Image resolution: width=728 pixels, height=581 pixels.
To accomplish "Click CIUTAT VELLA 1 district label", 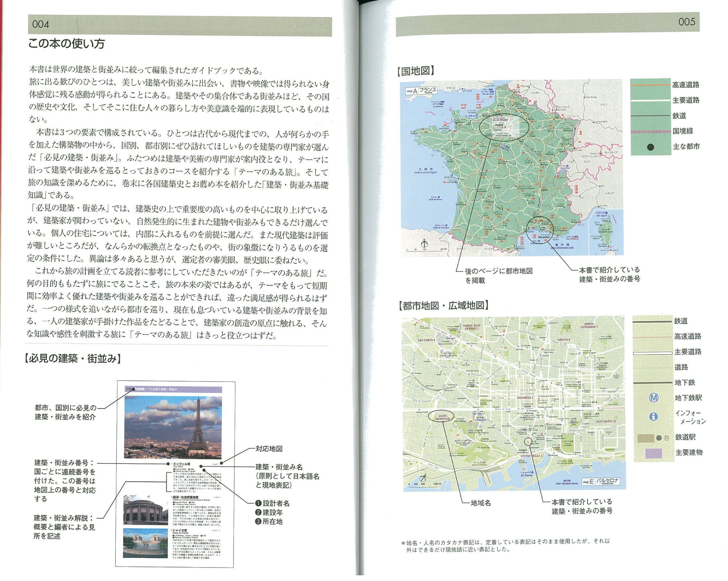I will click(x=532, y=456).
